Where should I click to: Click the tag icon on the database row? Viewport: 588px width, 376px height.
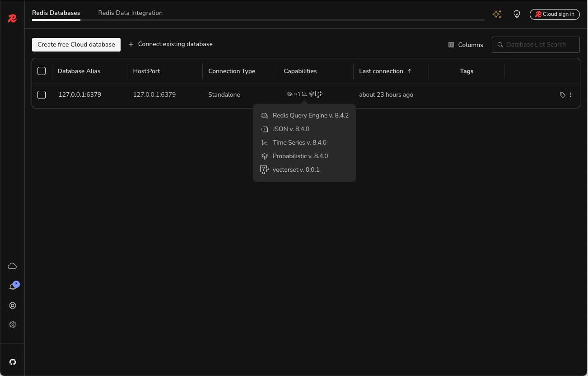pyautogui.click(x=562, y=95)
